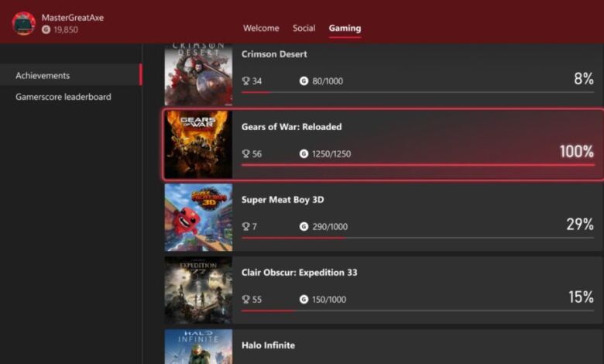
Task: Click the Expedition 33 cover thumbnail
Action: click(198, 290)
